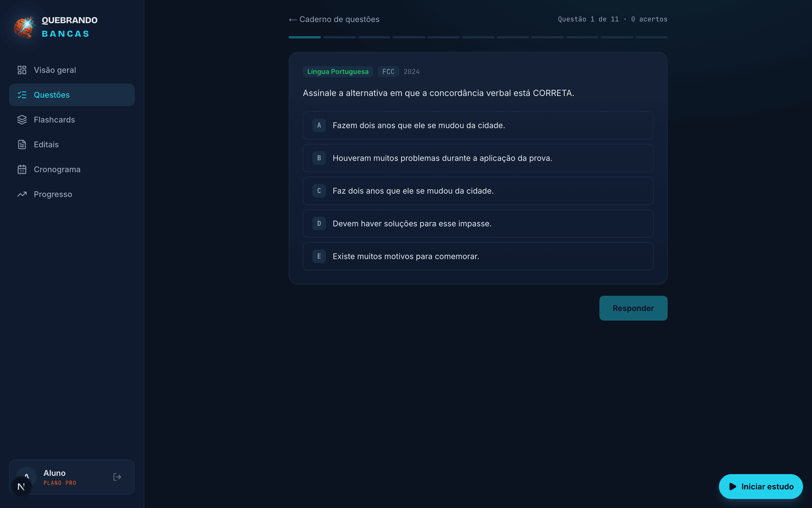
Task: Click the PLANO PRO label
Action: click(60, 483)
